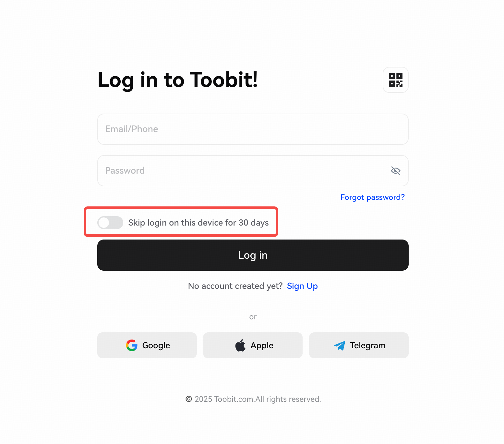Sign in using the Apple text label
Screen dimensions: 504x444
[262, 345]
